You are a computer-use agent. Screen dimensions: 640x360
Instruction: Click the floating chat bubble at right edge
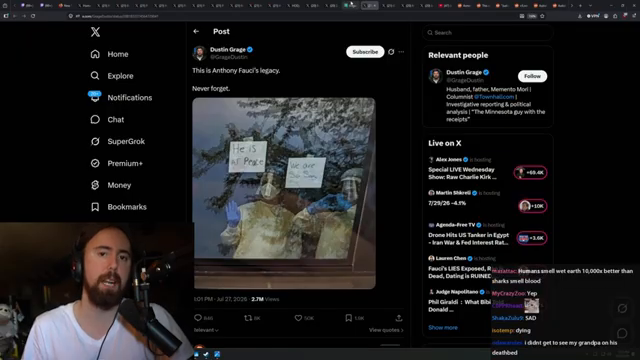coord(622,333)
